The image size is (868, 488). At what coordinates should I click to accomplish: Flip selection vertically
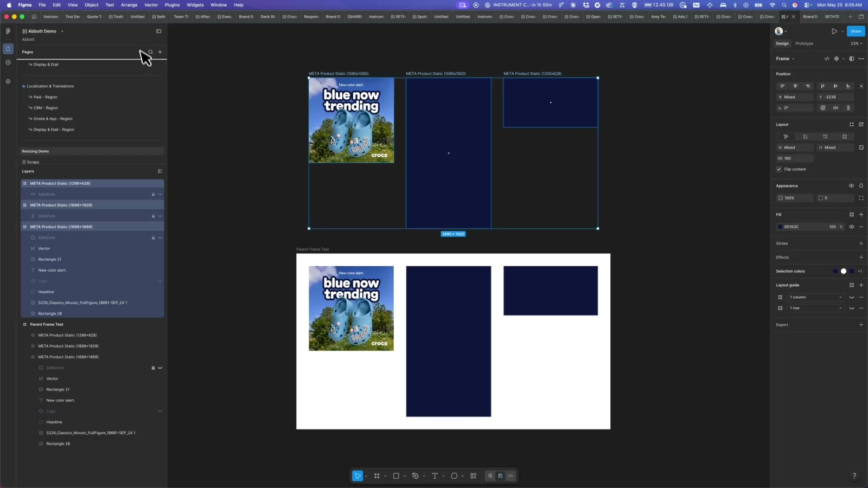tap(848, 108)
